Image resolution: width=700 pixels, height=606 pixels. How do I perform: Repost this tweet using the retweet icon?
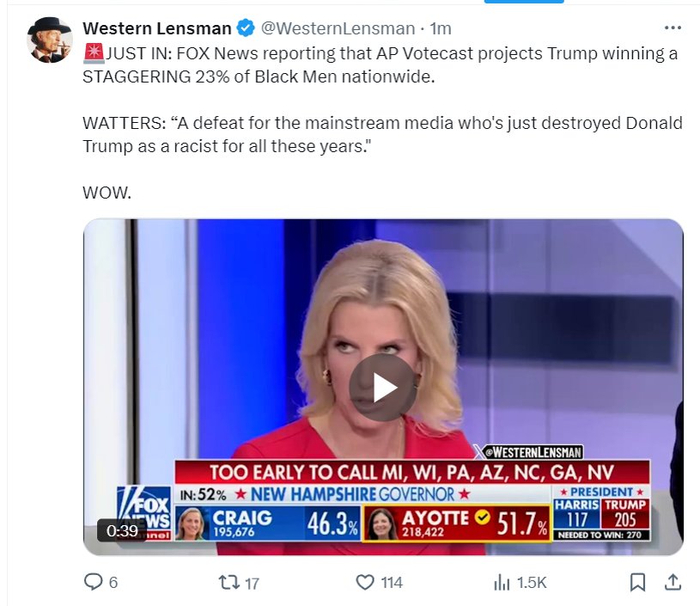coord(228,582)
